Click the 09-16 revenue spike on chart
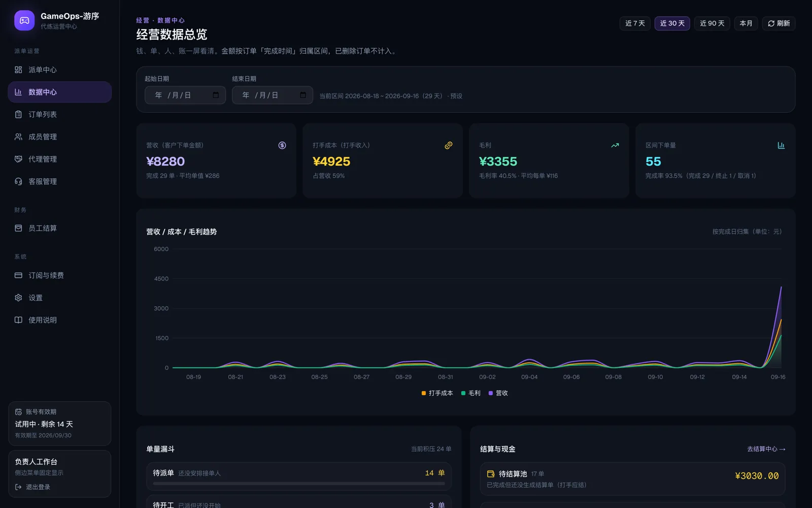 point(781,288)
